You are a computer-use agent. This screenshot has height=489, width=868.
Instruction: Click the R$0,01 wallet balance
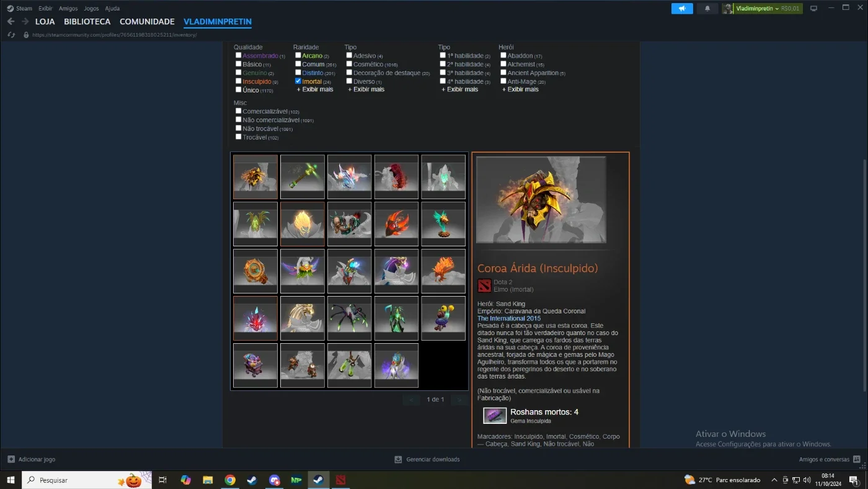[790, 9]
